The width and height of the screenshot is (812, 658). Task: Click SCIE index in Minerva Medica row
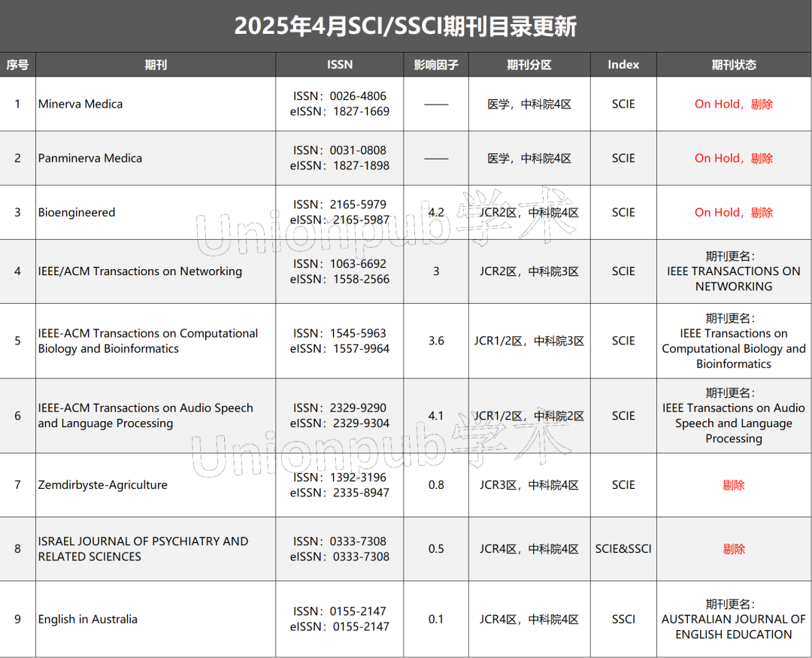pyautogui.click(x=623, y=104)
